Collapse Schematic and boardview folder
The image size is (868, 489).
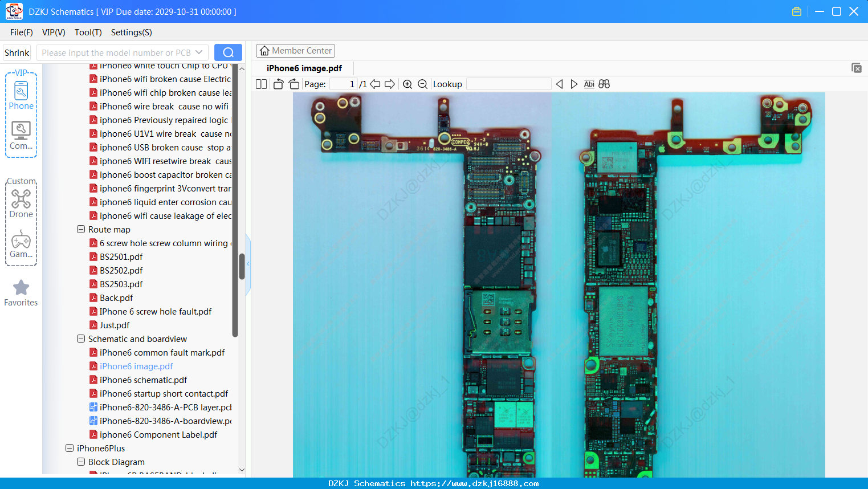[81, 339]
